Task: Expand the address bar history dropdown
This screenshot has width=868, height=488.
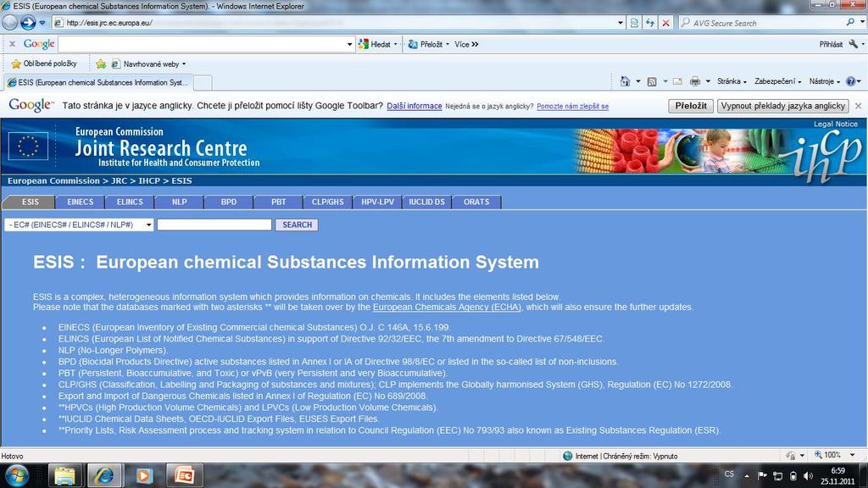Action: [x=620, y=23]
